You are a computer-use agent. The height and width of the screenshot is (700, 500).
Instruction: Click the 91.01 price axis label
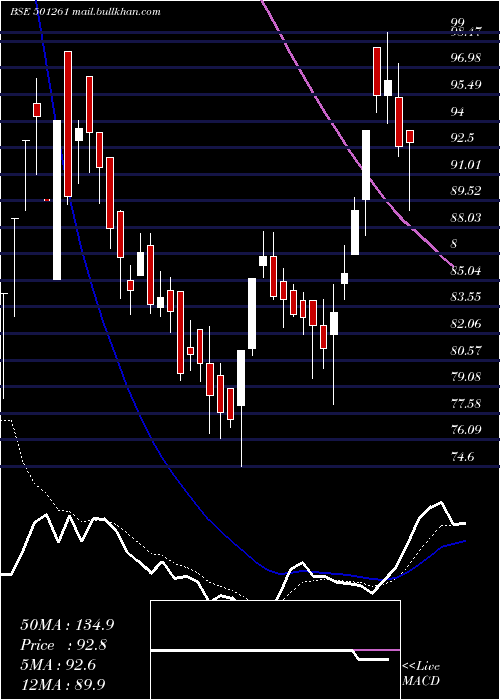[x=466, y=165]
